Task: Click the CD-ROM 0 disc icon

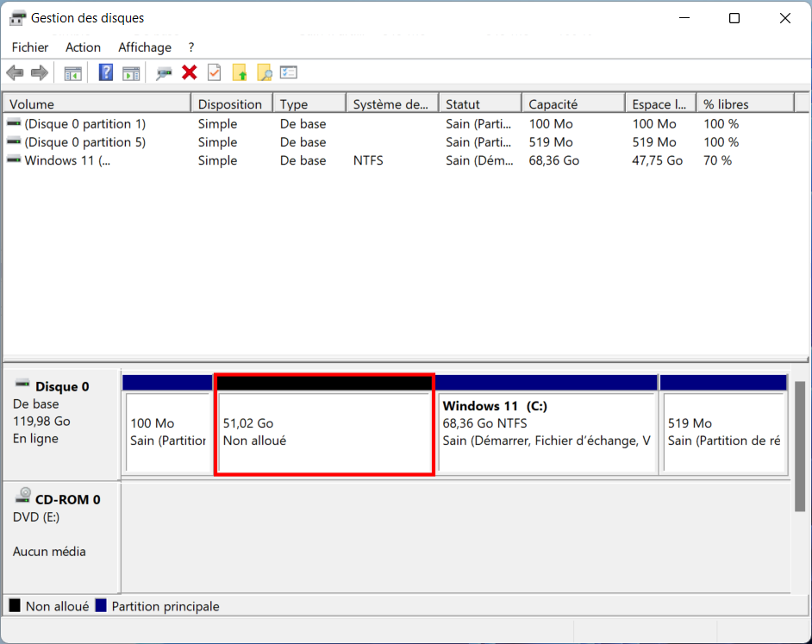Action: 23,496
